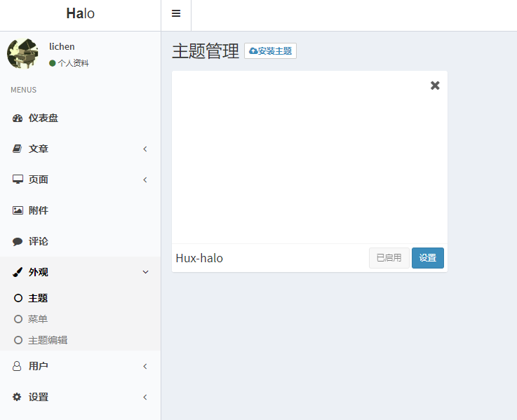Open the 仪表盘 dashboard menu item

(x=81, y=118)
